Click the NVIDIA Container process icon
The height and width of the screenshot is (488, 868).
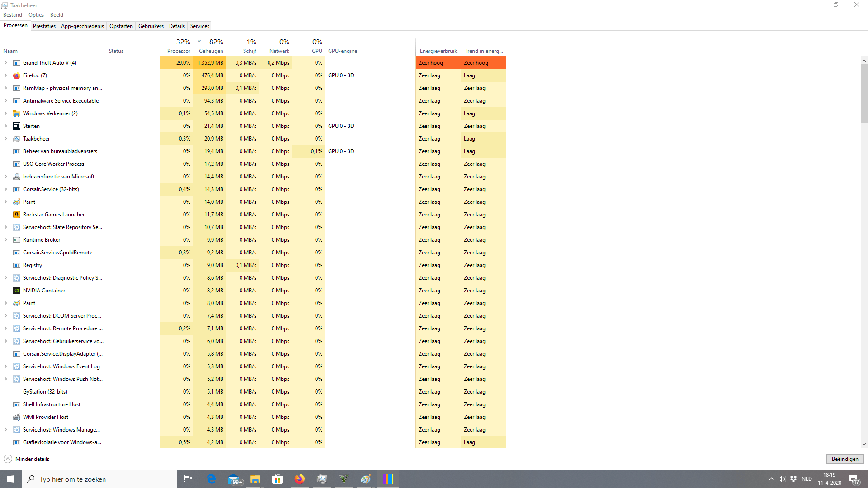pyautogui.click(x=17, y=291)
